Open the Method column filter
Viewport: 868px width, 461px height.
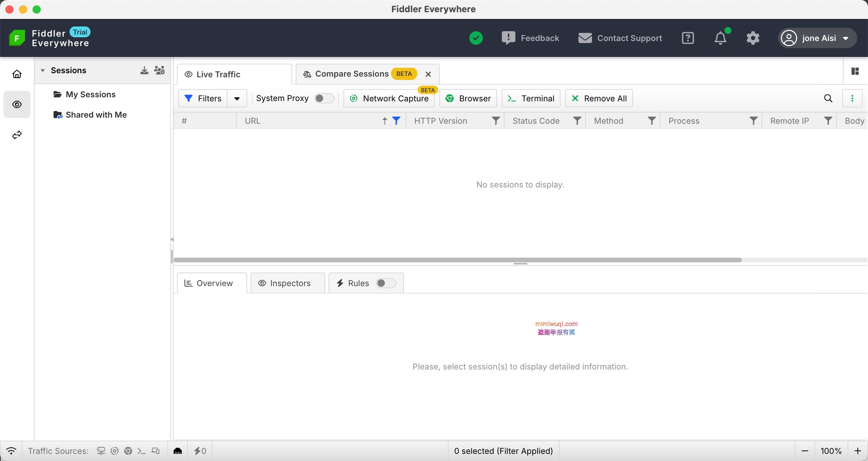pos(652,121)
